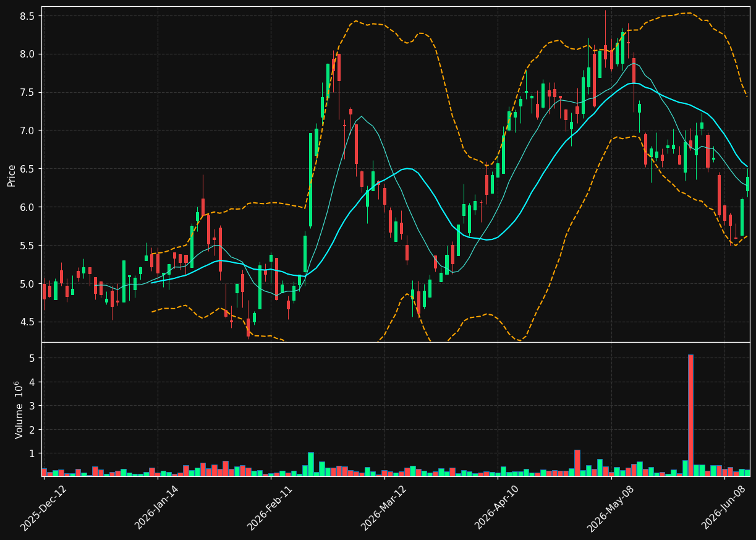
Task: Click the 2026-Jan-14 date label
Action: tap(157, 508)
